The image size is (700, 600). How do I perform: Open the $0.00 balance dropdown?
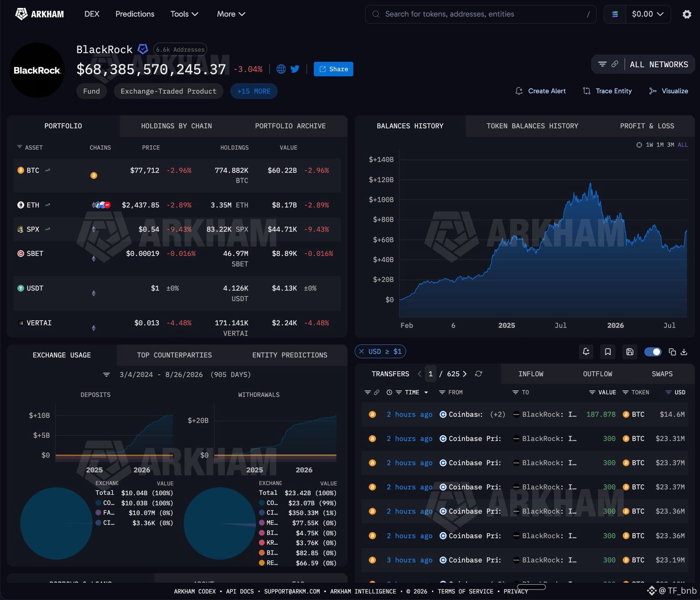point(648,14)
